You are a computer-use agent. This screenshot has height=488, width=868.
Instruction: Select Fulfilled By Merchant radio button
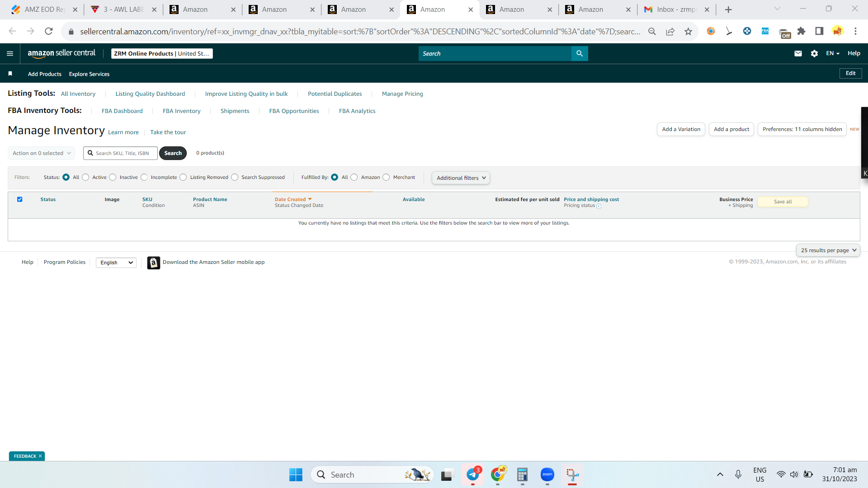386,177
